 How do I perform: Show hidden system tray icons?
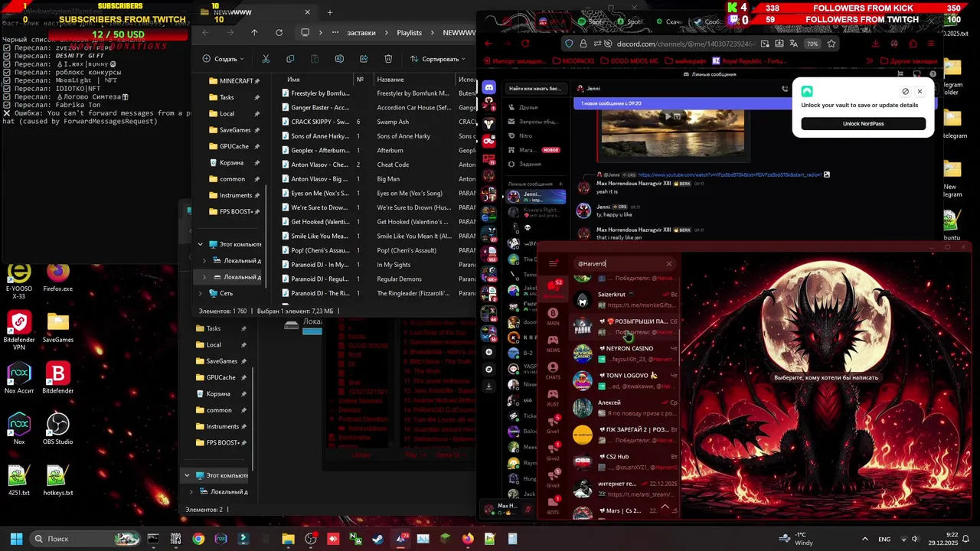[864, 539]
